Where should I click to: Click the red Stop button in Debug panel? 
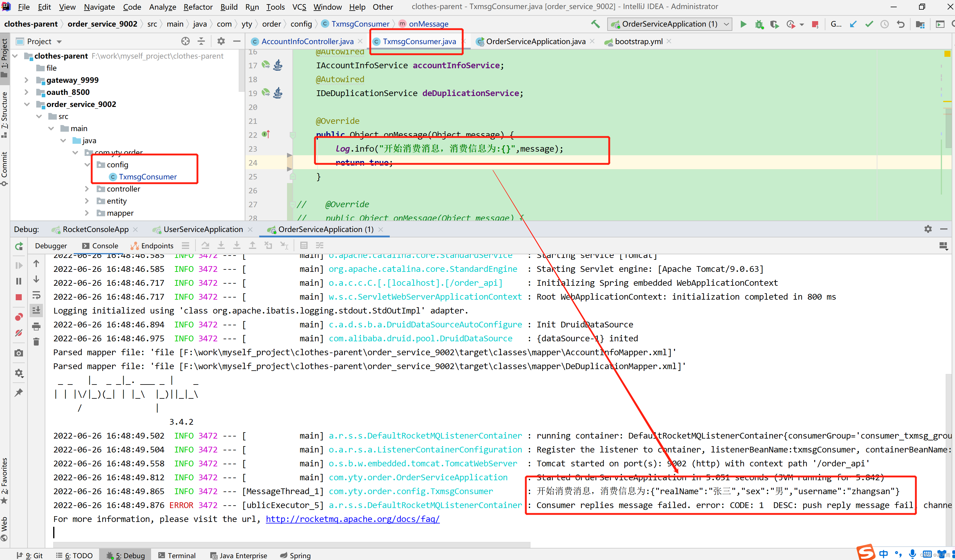click(x=18, y=297)
